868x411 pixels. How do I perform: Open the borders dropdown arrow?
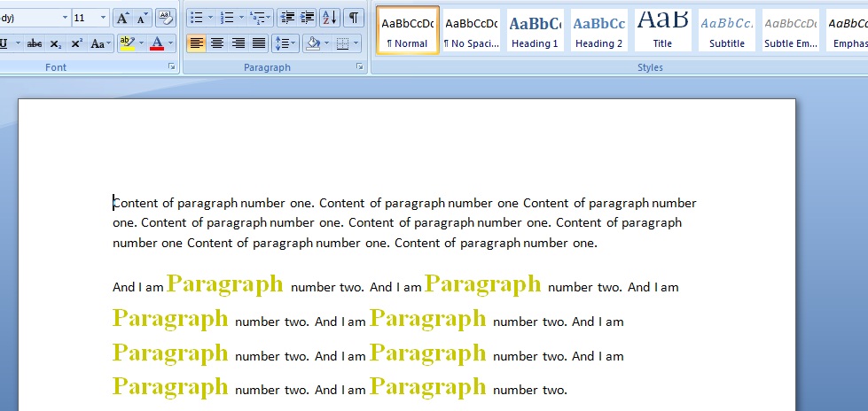click(356, 43)
